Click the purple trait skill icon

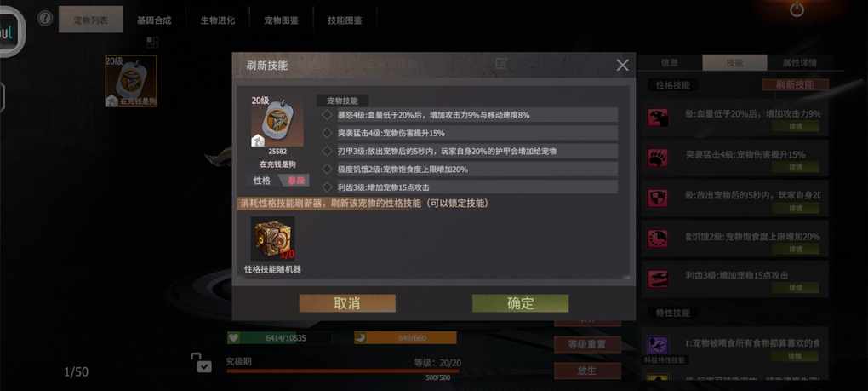pos(658,346)
